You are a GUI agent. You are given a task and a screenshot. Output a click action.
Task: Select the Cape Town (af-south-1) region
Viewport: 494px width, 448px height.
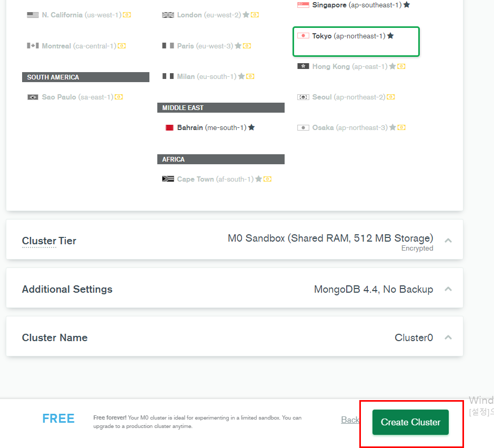click(x=216, y=179)
